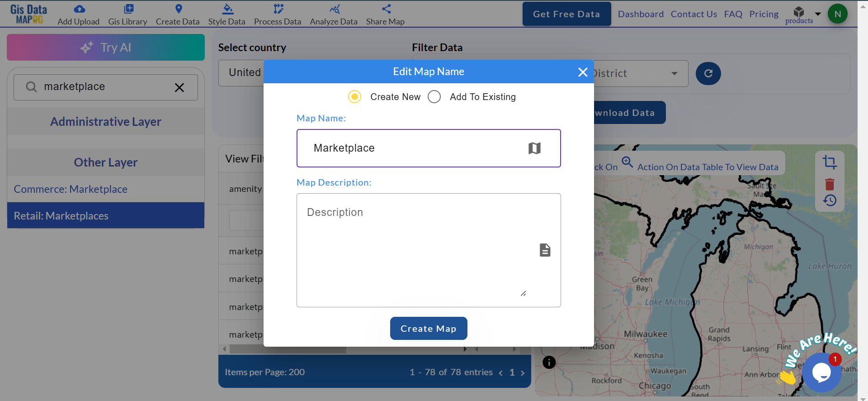
Task: Click the map info icon
Action: [x=549, y=362]
